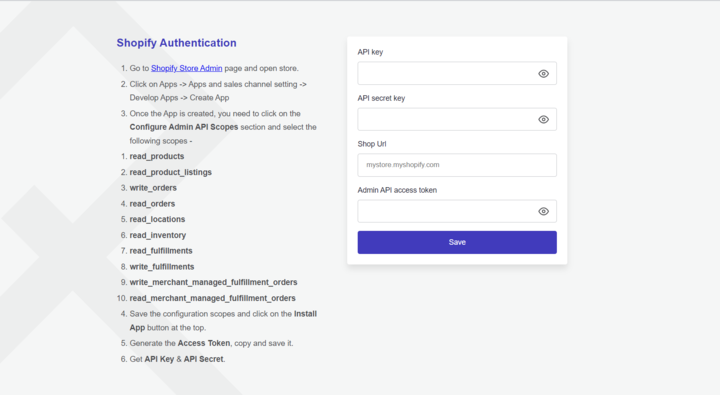The height and width of the screenshot is (395, 720).
Task: Show the API key value with eye icon
Action: coord(543,73)
